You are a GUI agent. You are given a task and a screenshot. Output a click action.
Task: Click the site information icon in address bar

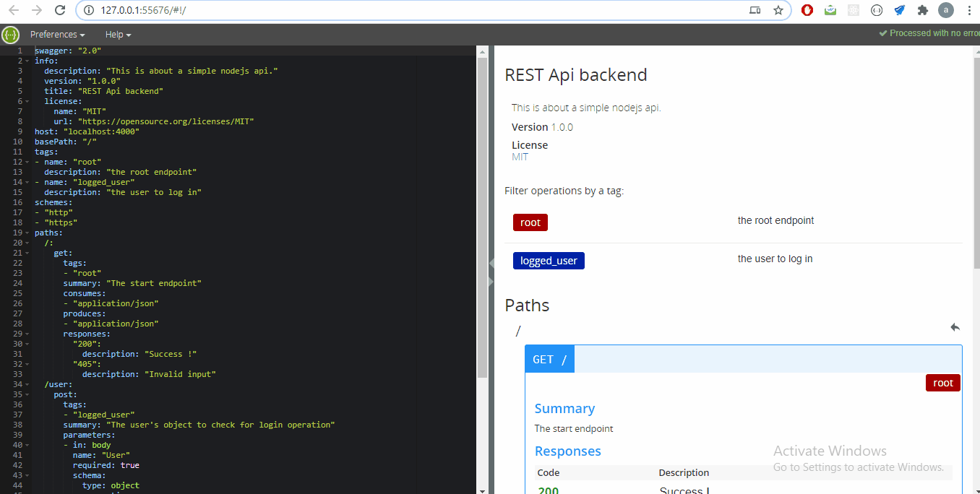(89, 10)
